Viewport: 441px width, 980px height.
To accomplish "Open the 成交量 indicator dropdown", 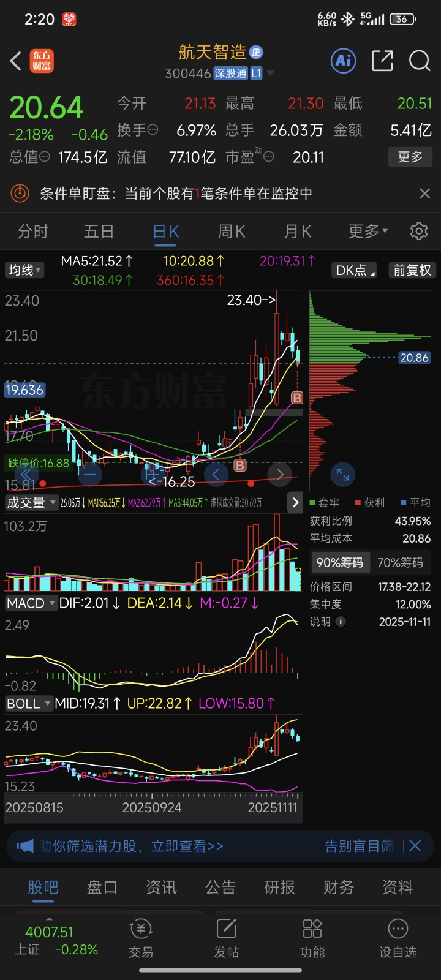I will tap(31, 503).
